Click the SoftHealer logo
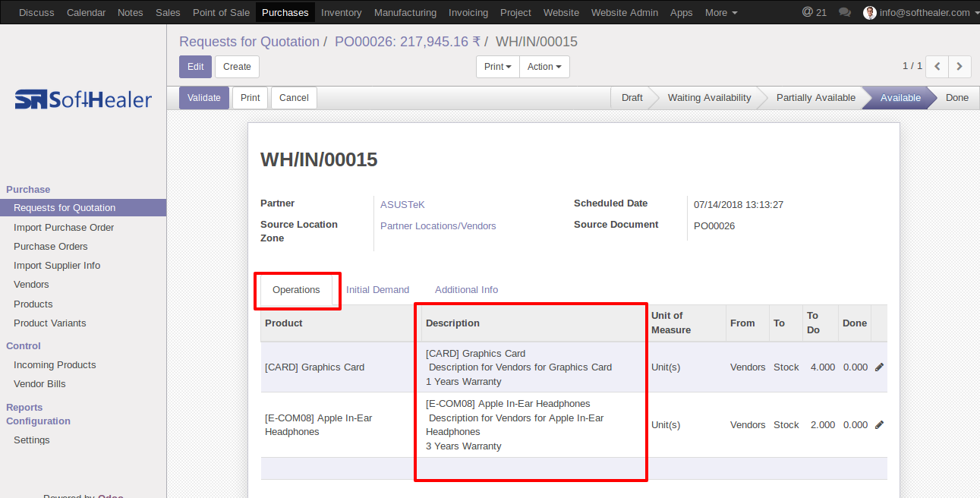Image resolution: width=980 pixels, height=498 pixels. click(x=84, y=99)
